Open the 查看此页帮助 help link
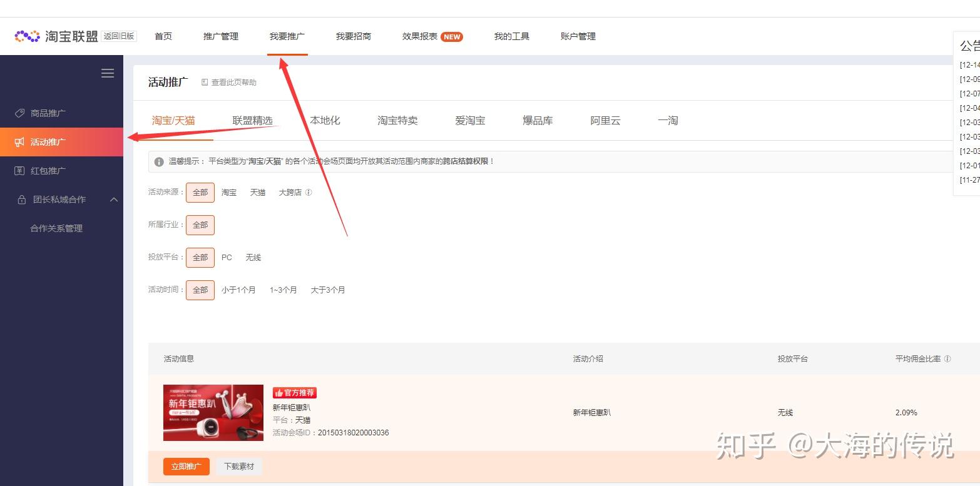 tap(229, 83)
